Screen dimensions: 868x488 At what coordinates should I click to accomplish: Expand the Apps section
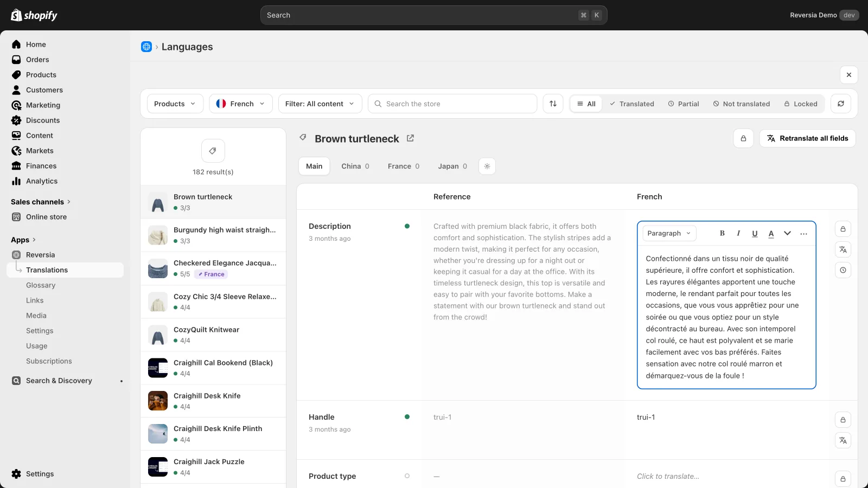coord(23,240)
